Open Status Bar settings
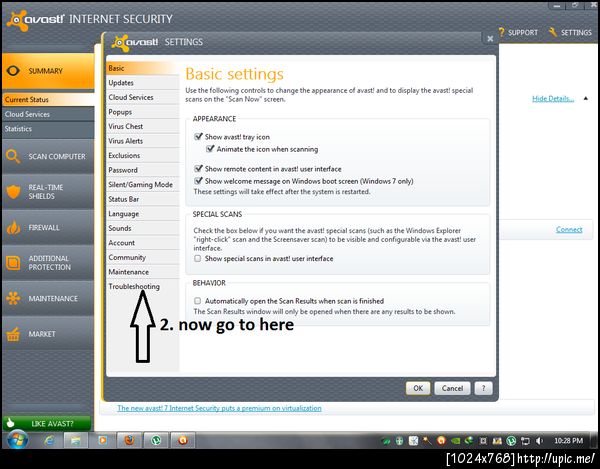Viewport: 600px width, 469px height. [x=142, y=199]
